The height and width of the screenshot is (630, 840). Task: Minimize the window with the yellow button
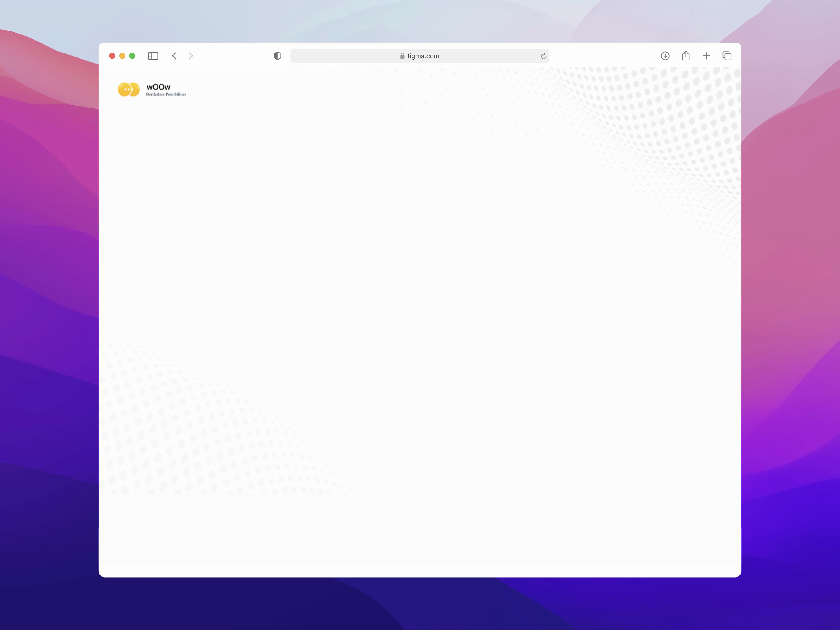click(x=122, y=55)
